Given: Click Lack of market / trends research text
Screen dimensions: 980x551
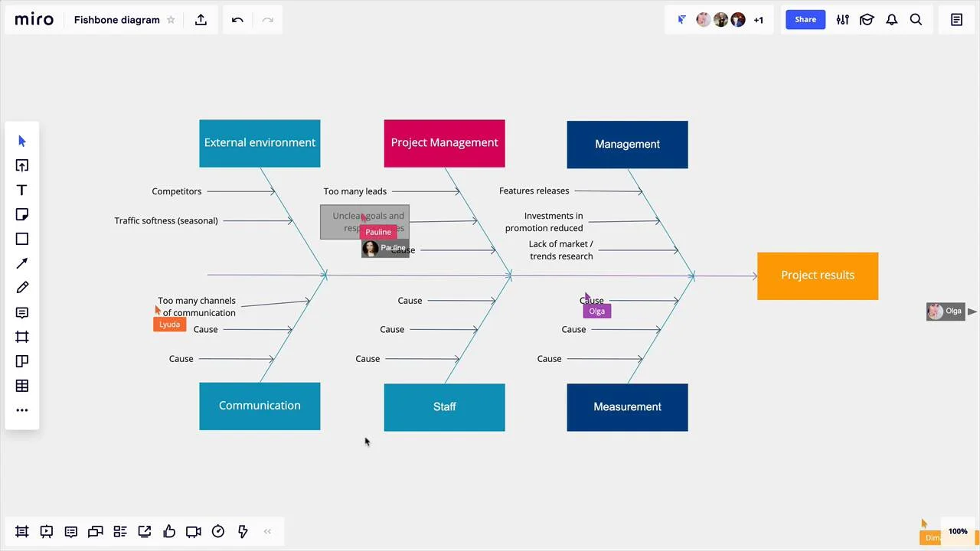Looking at the screenshot, I should coord(561,250).
